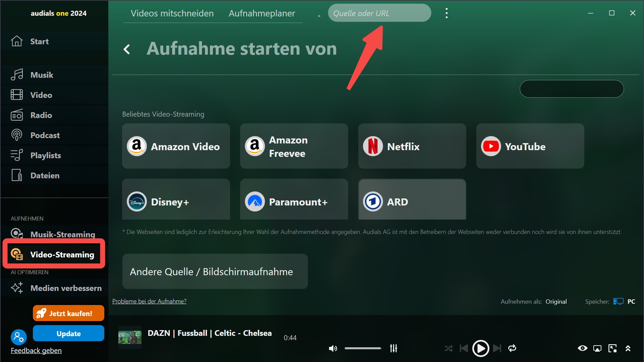Viewport: 644px width, 362px height.
Task: Open Feedback geben link
Action: (36, 351)
